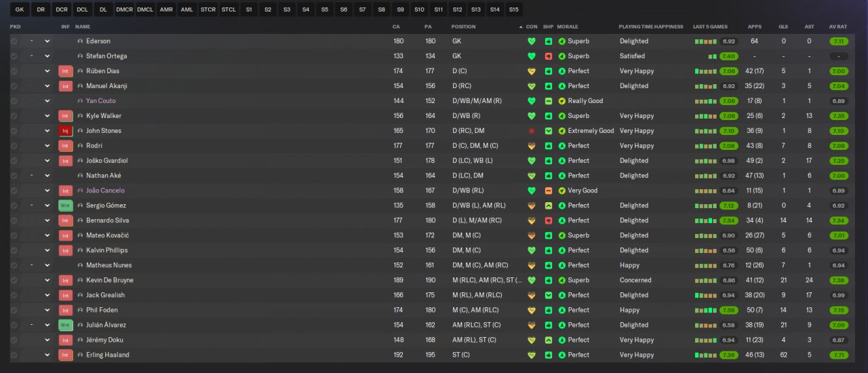
Task: Select the STCL position slot button
Action: (x=229, y=10)
